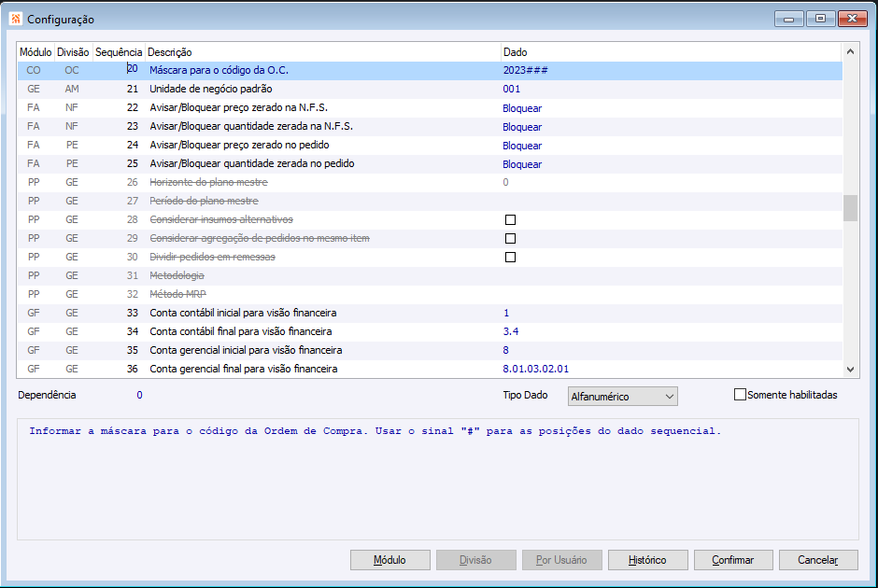
Task: Select row 'Método MRP'
Action: point(430,294)
